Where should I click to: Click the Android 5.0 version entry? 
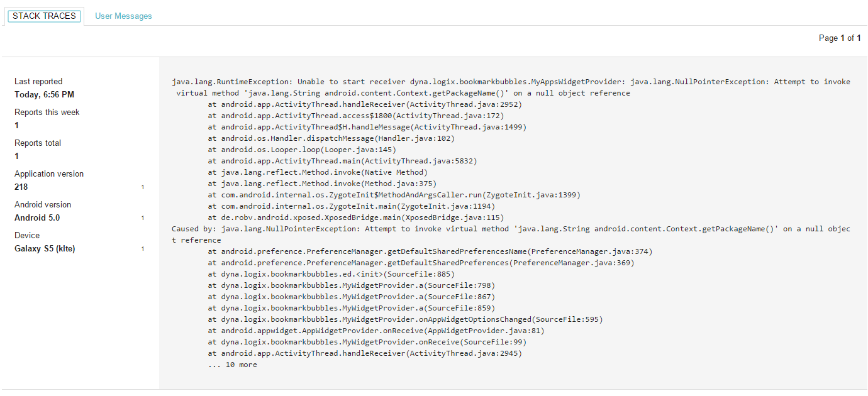37,218
